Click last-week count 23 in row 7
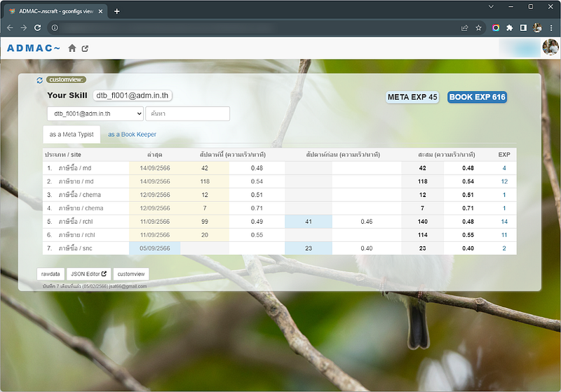561x392 pixels. pyautogui.click(x=309, y=248)
